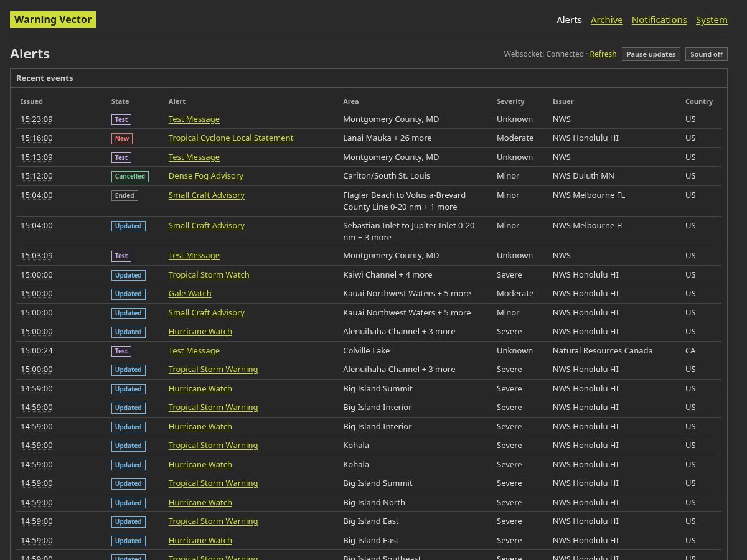
Task: Click the Refresh link
Action: (603, 54)
